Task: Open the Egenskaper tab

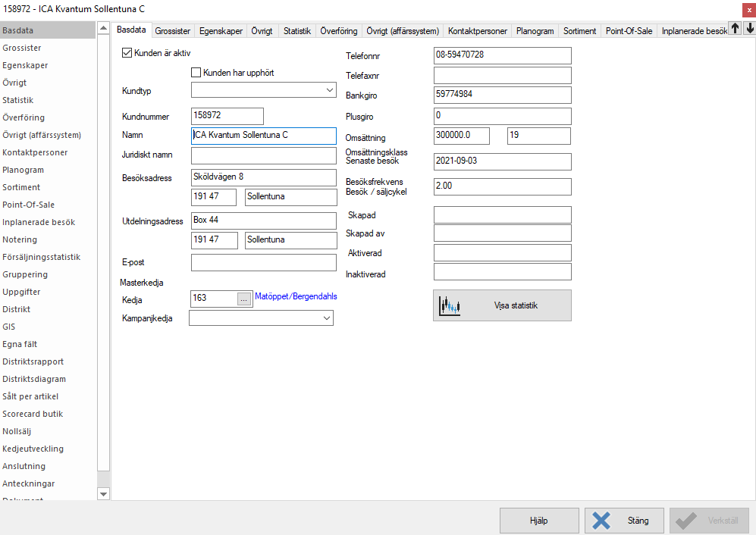Action: pos(221,31)
